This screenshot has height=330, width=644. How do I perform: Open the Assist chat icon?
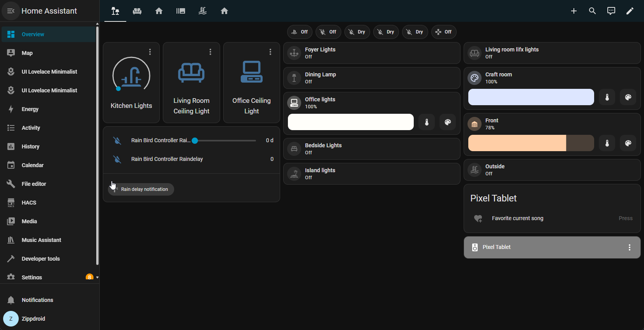(x=611, y=11)
